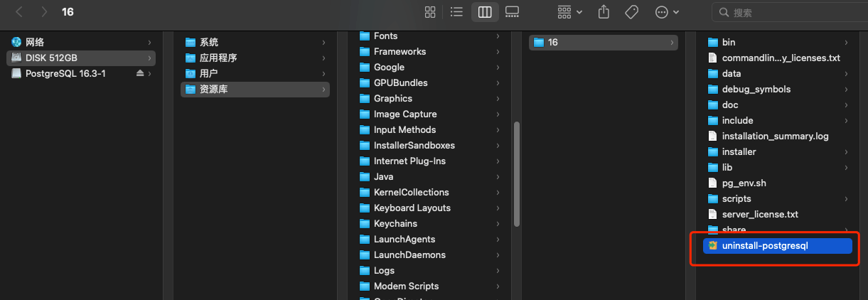Open the Internet Plug-Ins folder

coord(429,161)
